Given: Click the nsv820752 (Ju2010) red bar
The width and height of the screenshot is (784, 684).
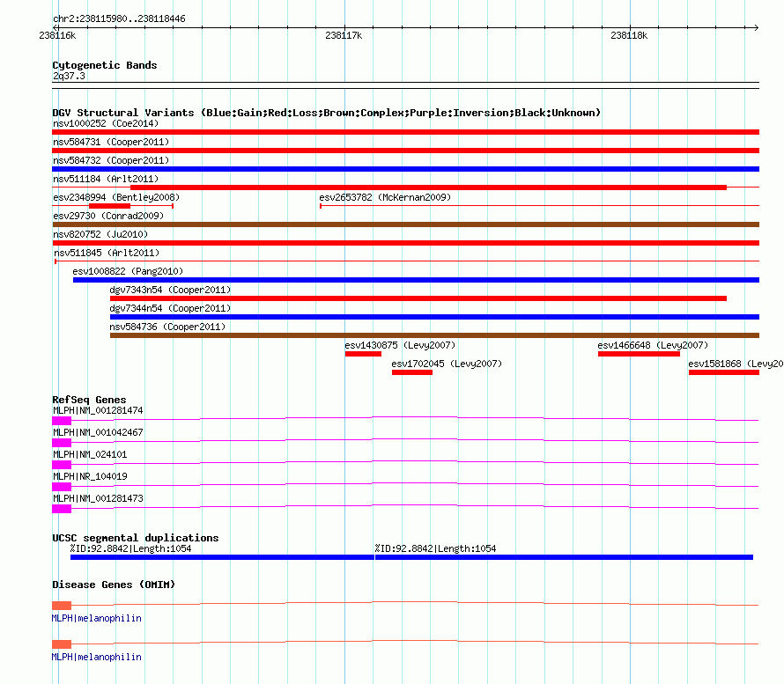Looking at the screenshot, I should [x=405, y=243].
